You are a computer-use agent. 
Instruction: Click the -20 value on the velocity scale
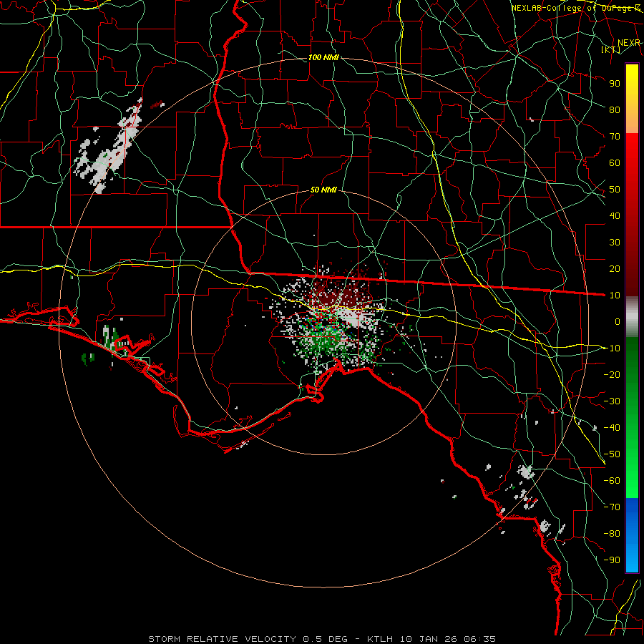(612, 375)
